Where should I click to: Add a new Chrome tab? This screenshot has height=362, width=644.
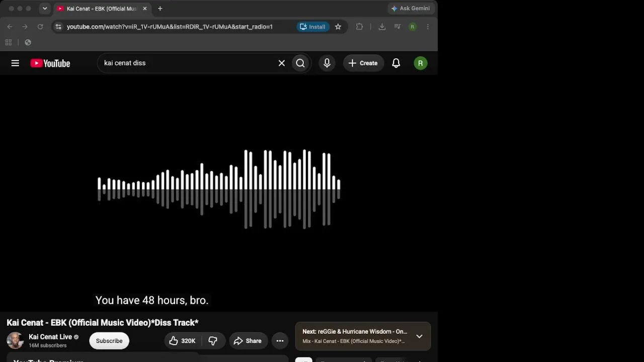point(160,9)
